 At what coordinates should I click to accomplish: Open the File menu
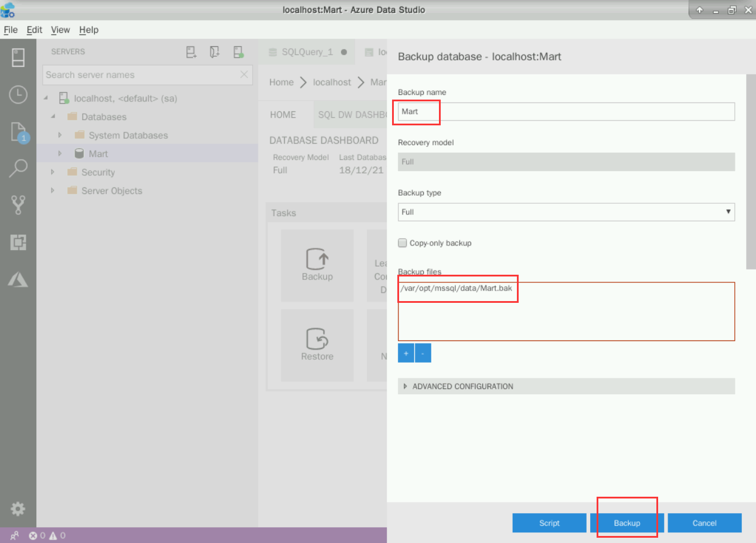pos(11,30)
